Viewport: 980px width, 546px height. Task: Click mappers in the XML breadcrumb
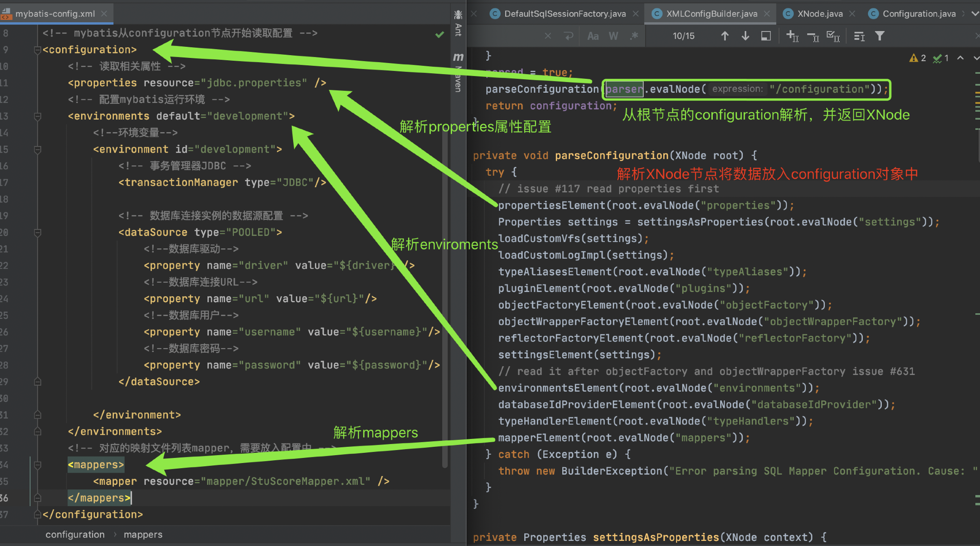click(x=143, y=534)
